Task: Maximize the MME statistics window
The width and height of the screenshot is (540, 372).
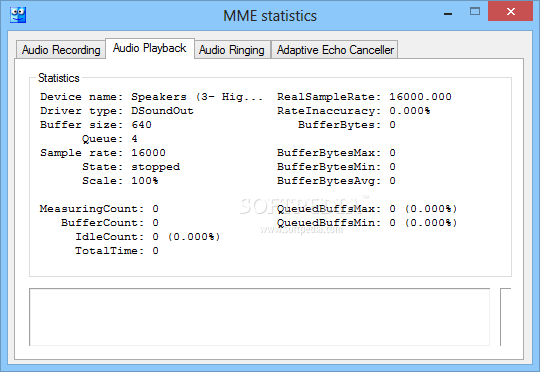Action: 475,12
